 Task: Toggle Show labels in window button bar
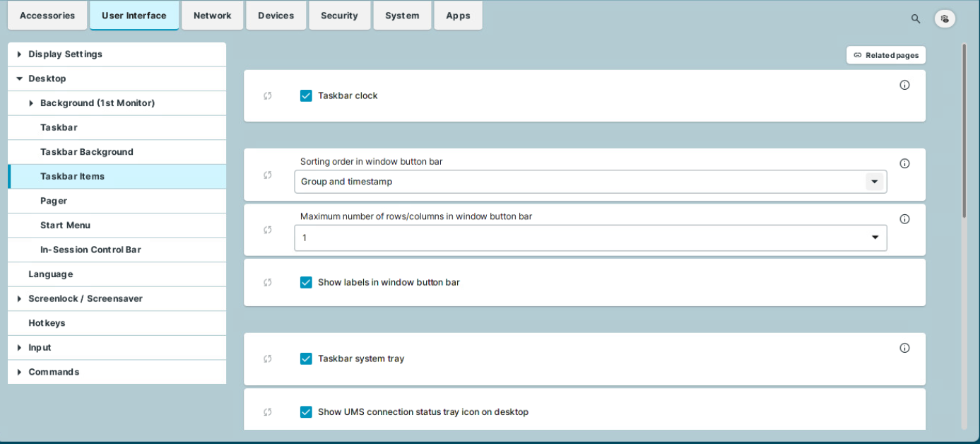pos(306,282)
